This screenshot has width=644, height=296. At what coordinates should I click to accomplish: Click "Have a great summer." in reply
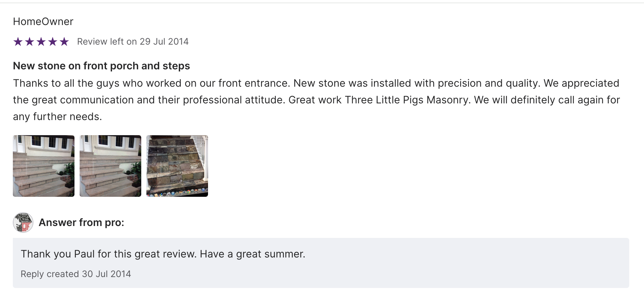(252, 254)
